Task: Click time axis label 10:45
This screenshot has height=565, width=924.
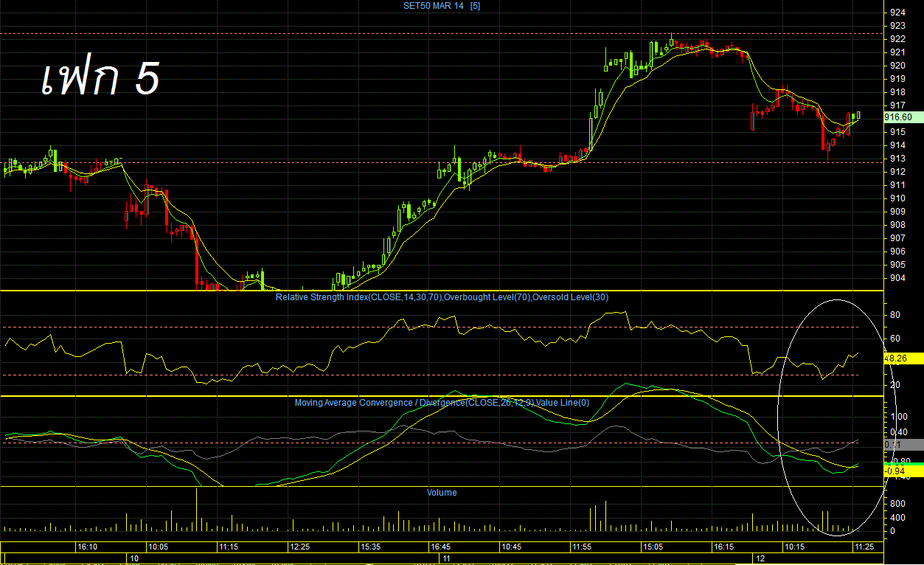Action: tap(511, 547)
